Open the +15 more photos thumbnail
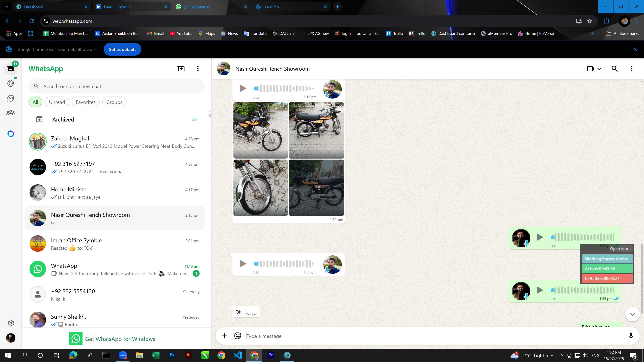Image resolution: width=644 pixels, height=362 pixels. tap(316, 188)
